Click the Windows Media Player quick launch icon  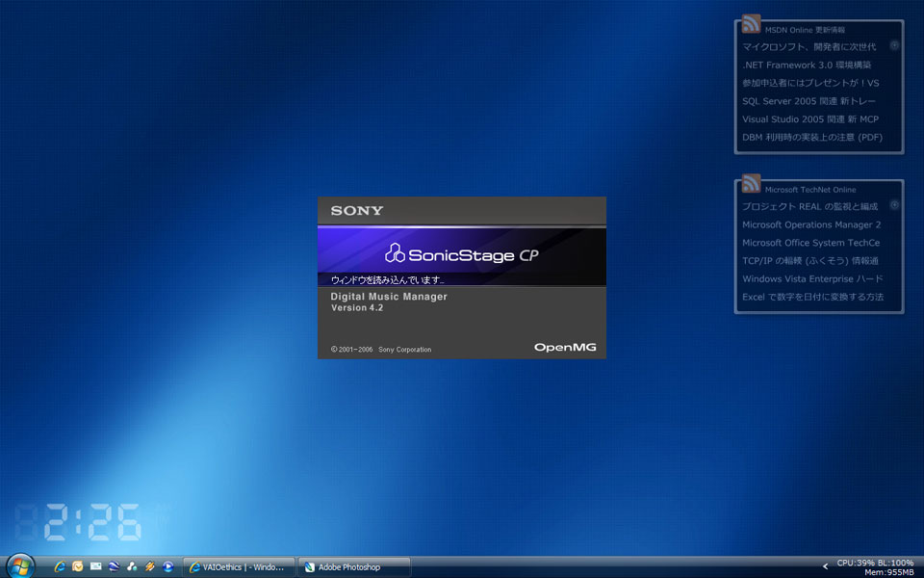point(167,566)
